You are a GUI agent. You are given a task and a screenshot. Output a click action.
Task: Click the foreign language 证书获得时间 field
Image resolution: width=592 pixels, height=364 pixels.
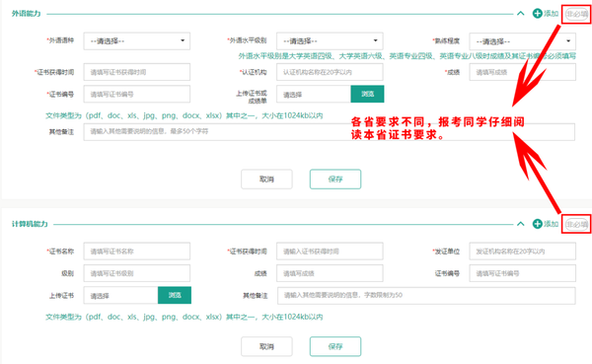tap(137, 72)
